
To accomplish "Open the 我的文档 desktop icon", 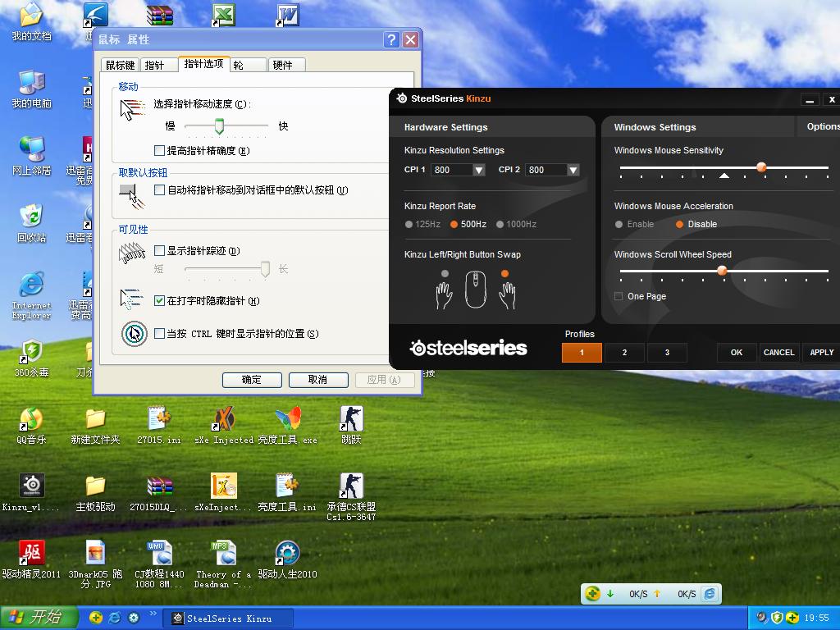I will coord(31,21).
